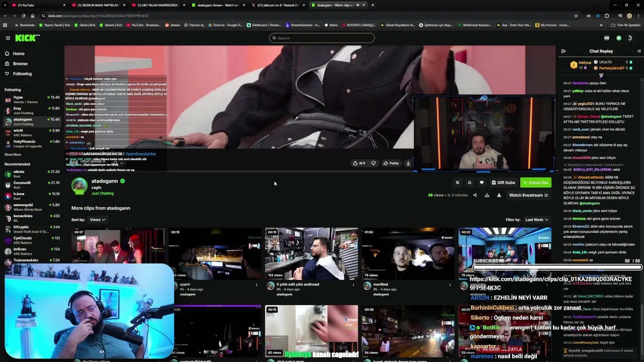This screenshot has width=644, height=362.
Task: Share the clip via share icon
Action: point(475,195)
